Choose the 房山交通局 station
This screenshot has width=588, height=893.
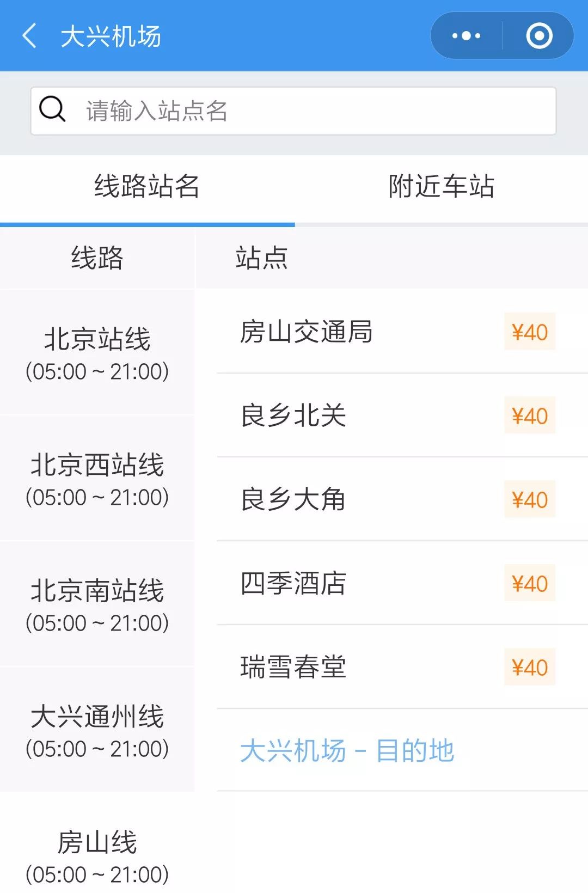(307, 332)
